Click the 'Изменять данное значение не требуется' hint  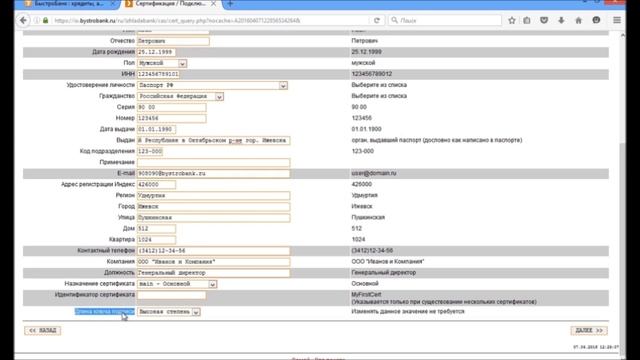pyautogui.click(x=408, y=311)
